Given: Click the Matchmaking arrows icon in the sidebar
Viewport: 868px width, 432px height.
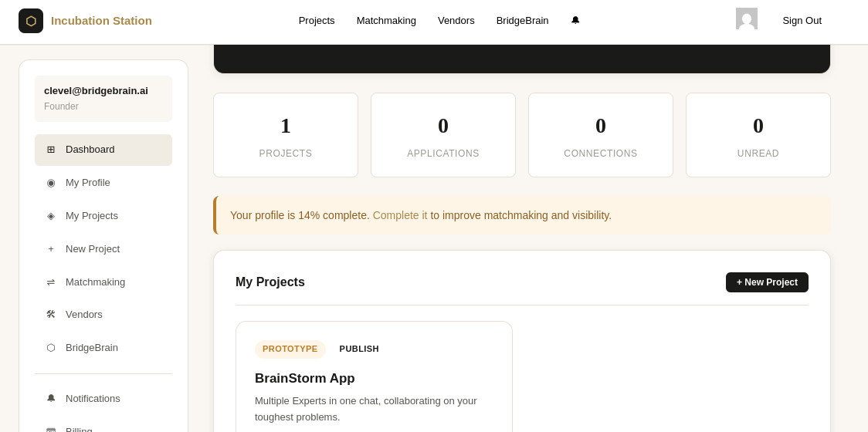Looking at the screenshot, I should 51,282.
